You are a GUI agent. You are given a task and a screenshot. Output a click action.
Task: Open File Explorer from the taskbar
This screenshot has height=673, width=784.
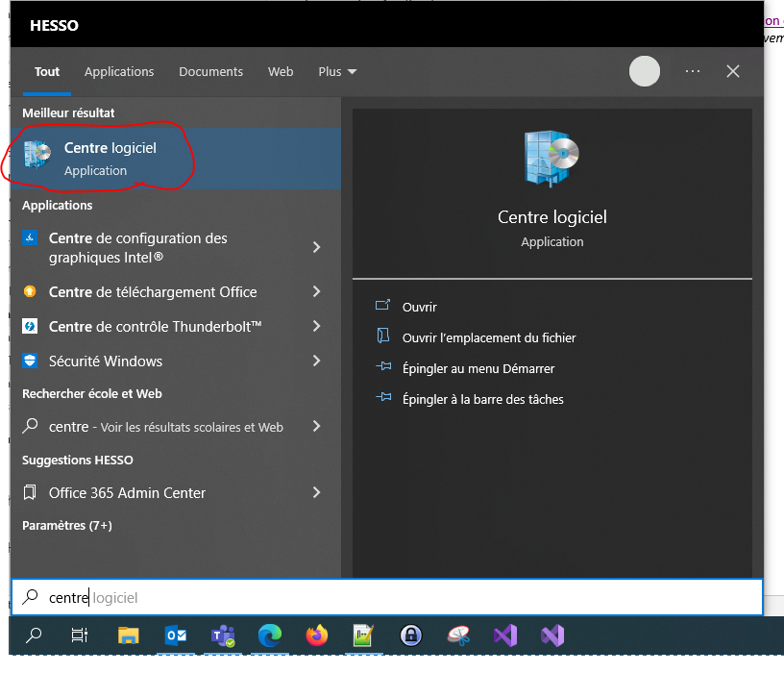128,636
